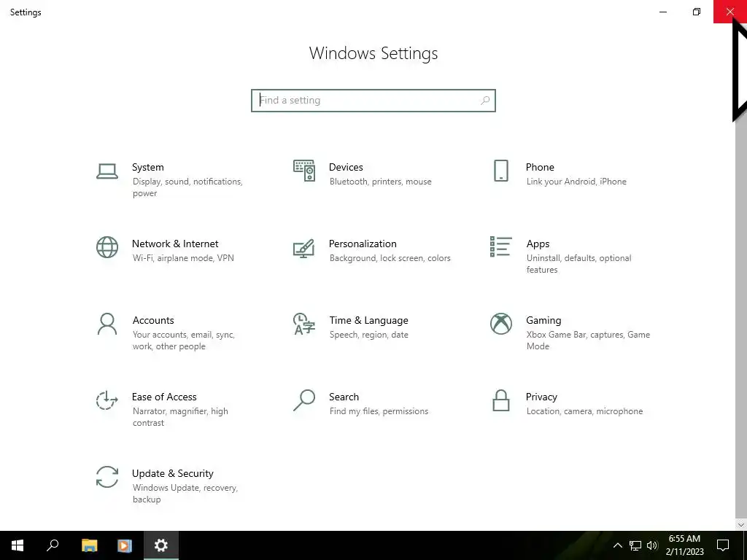Restore down the Settings window
The height and width of the screenshot is (560, 747).
[x=697, y=12]
